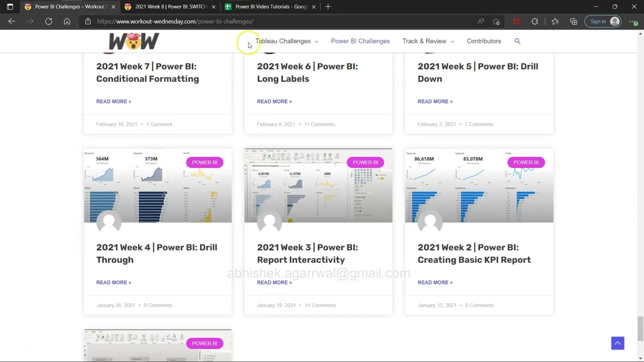The image size is (644, 362).
Task: Click the 1 Comment link on Week 7
Action: click(159, 124)
